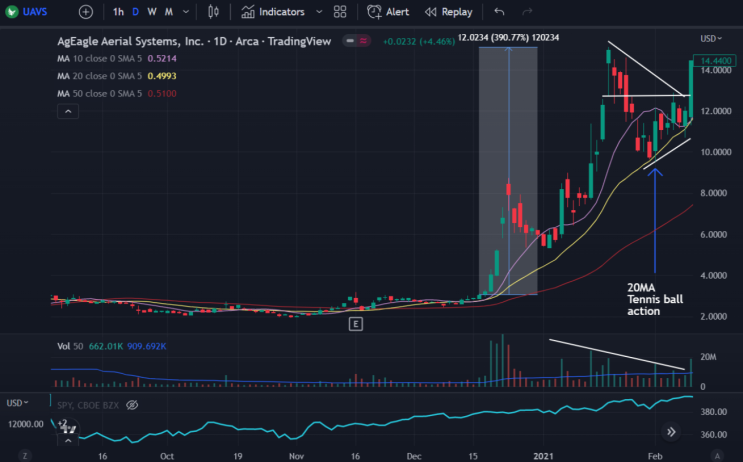Open the layout grid selector
Image resolution: width=743 pixels, height=462 pixels.
click(x=340, y=12)
